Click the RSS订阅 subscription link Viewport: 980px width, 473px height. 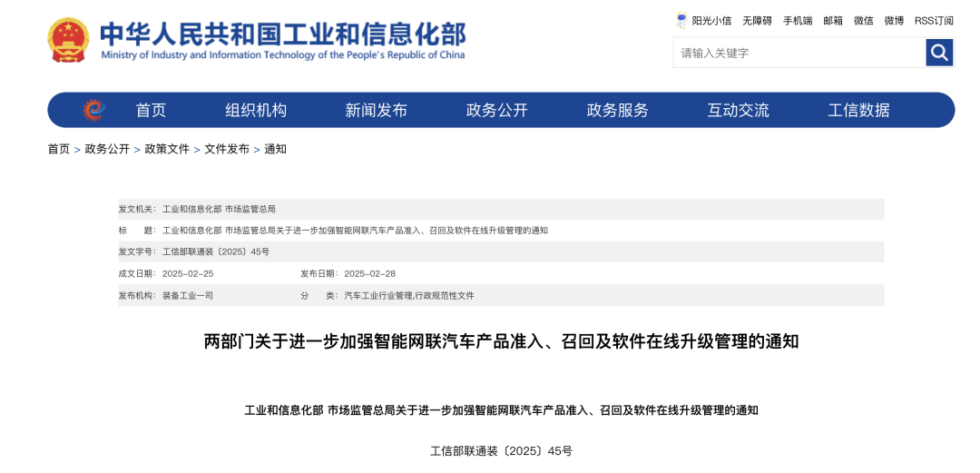(x=935, y=21)
